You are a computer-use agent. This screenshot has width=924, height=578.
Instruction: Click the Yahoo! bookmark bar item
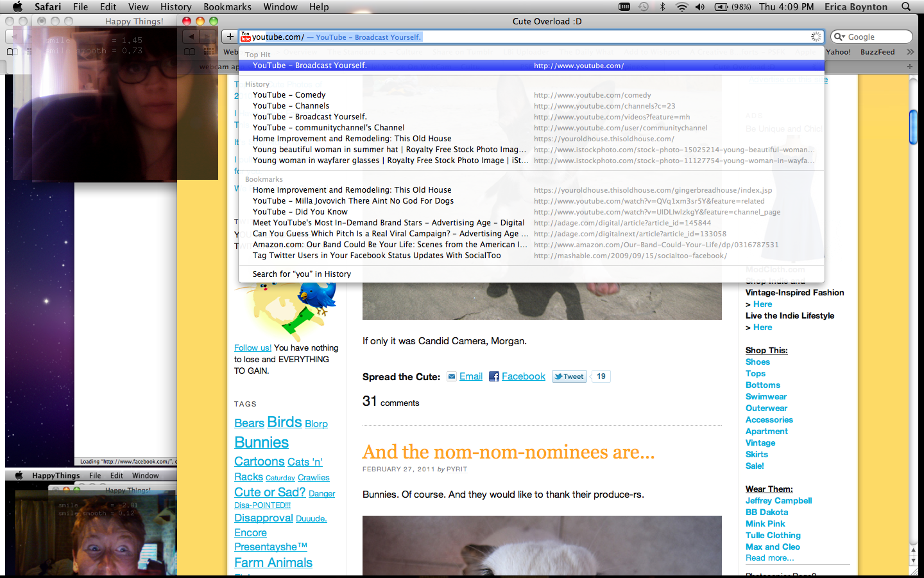[838, 52]
